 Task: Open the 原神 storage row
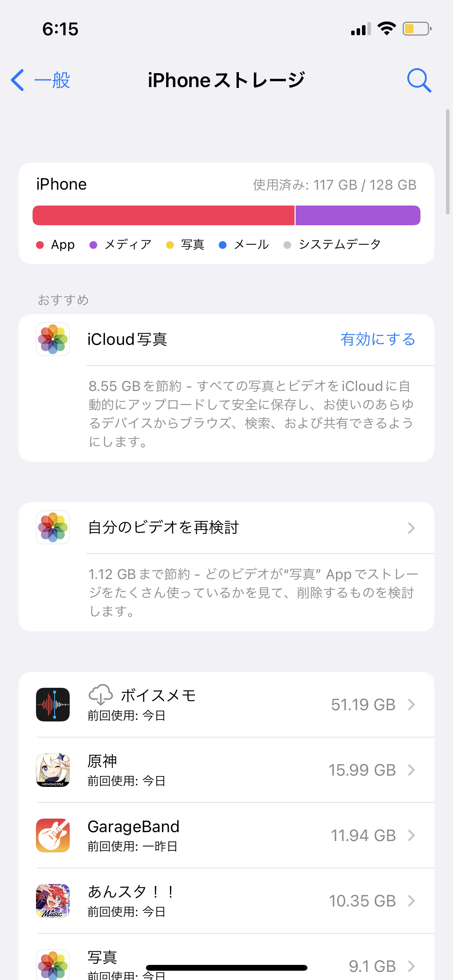pos(232,770)
